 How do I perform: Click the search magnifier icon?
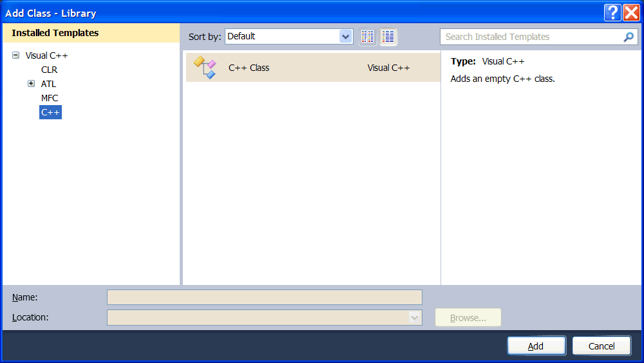point(629,37)
